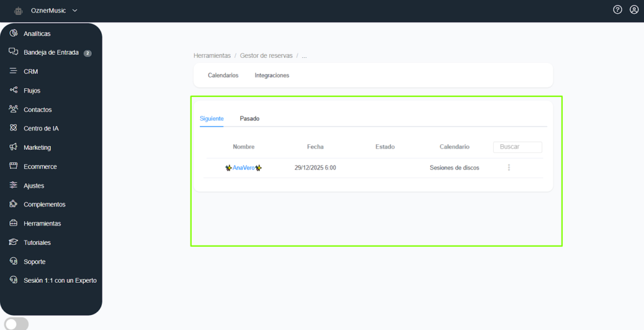Go to Gestor de reservas breadcrumb
Image resolution: width=644 pixels, height=330 pixels.
[266, 55]
